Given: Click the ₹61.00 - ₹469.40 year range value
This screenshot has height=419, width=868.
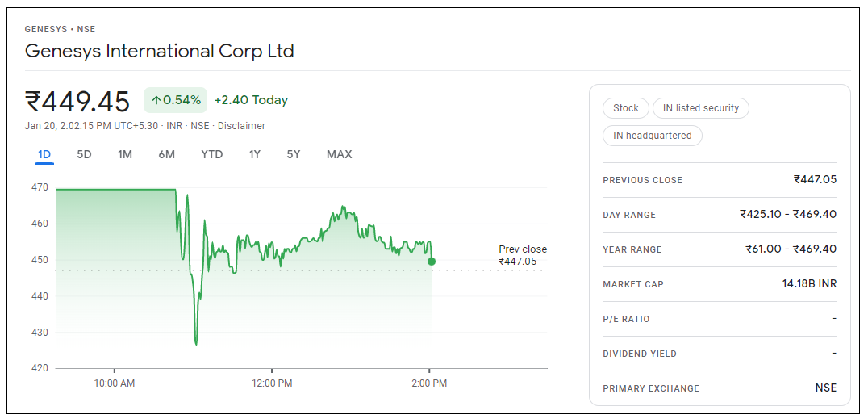Looking at the screenshot, I should click(791, 249).
